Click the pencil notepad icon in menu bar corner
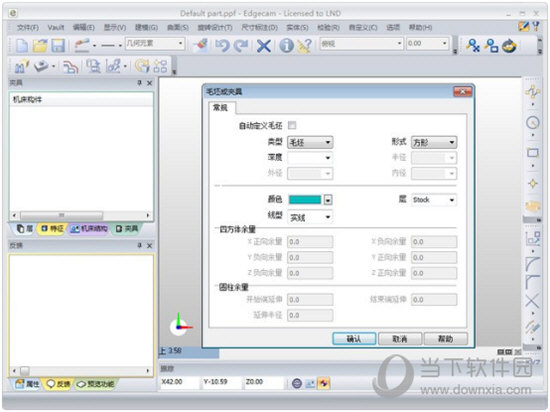Viewport: 550px width, 412px height. coord(524,26)
